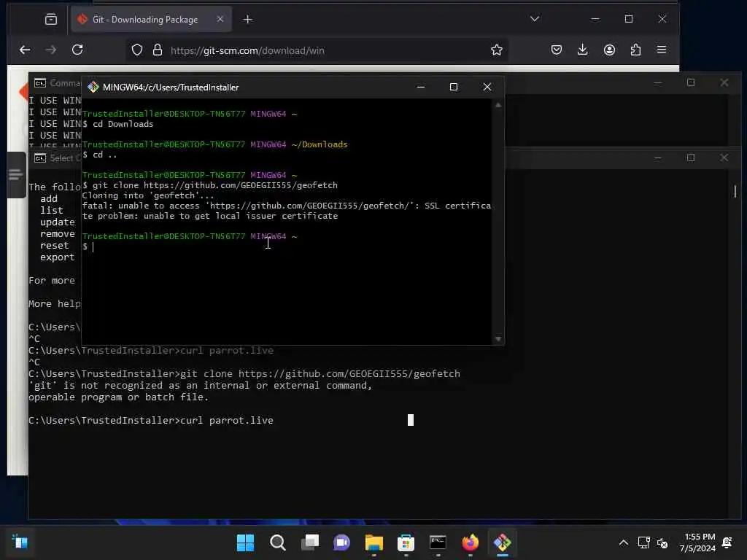Open the clock showing 1:55 PM
Screen dimensions: 747x560
698,542
